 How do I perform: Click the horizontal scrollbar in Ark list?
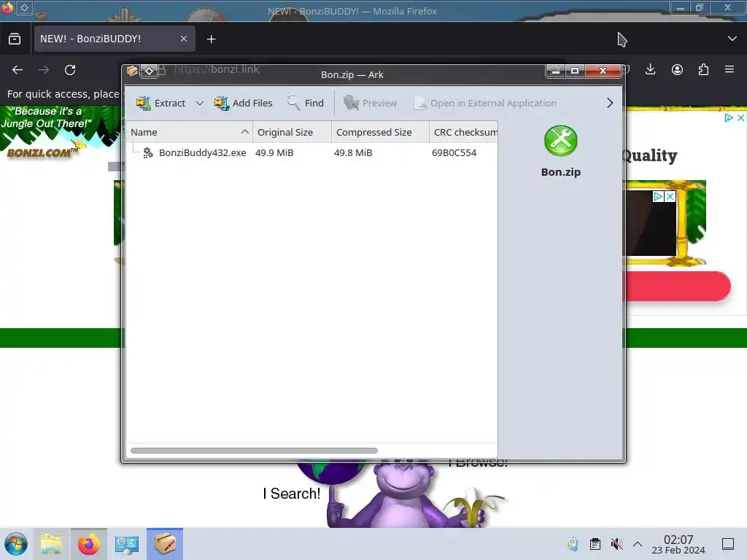pos(254,451)
